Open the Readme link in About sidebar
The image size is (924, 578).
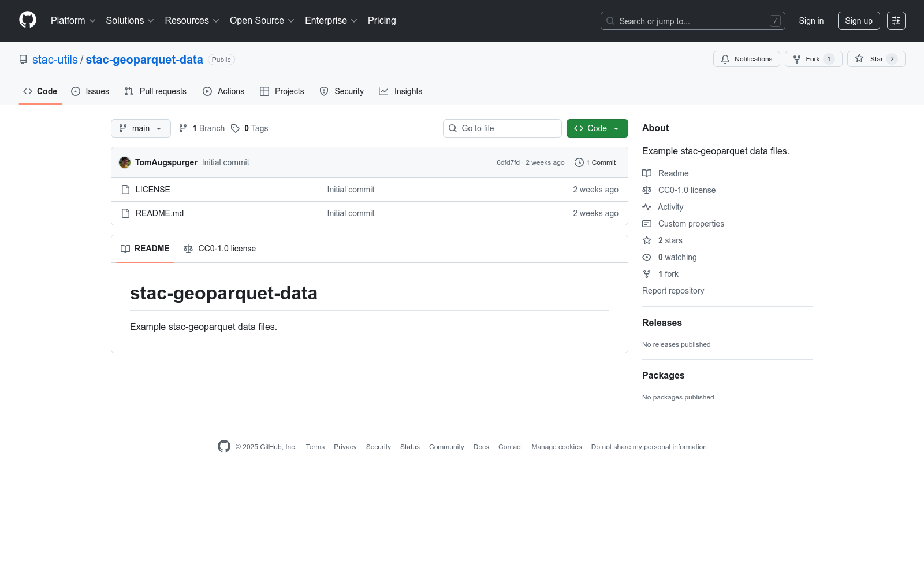pyautogui.click(x=666, y=173)
